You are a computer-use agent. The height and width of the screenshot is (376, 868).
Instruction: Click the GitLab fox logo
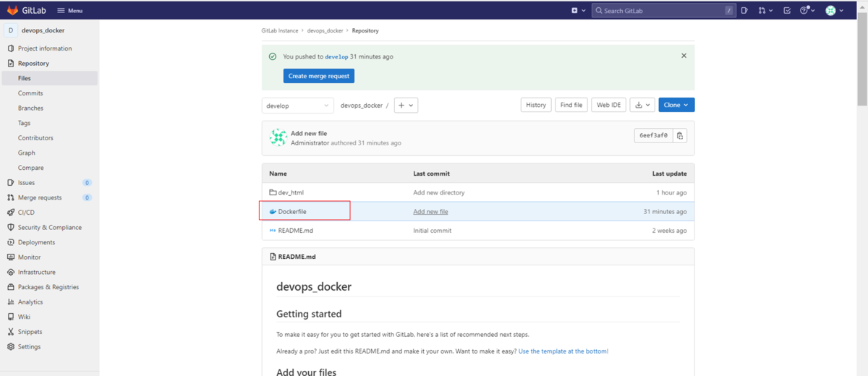coord(12,10)
